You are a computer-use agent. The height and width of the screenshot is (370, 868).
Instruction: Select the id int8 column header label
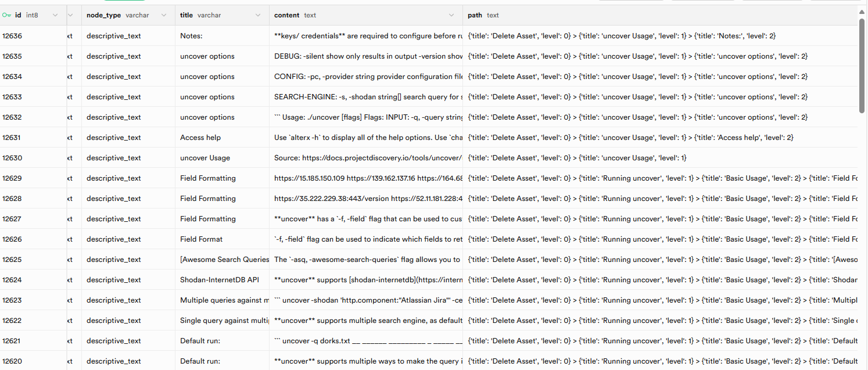(26, 15)
